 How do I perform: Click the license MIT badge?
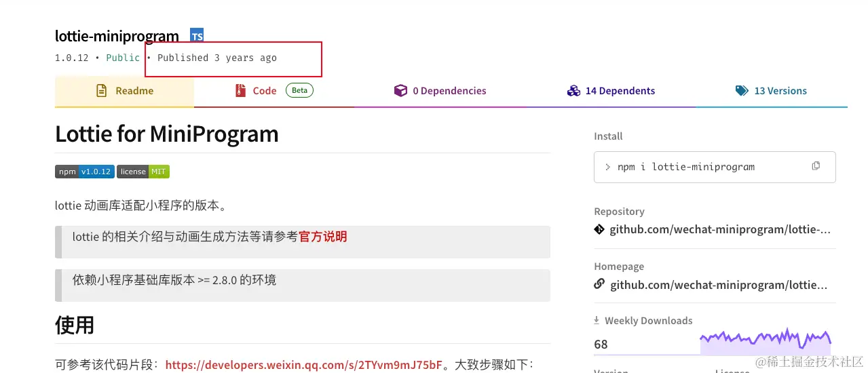(x=143, y=172)
